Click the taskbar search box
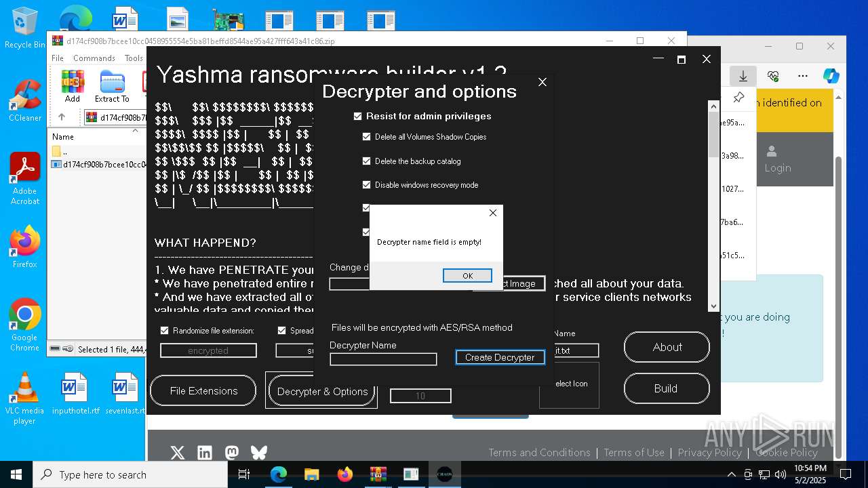 click(130, 474)
